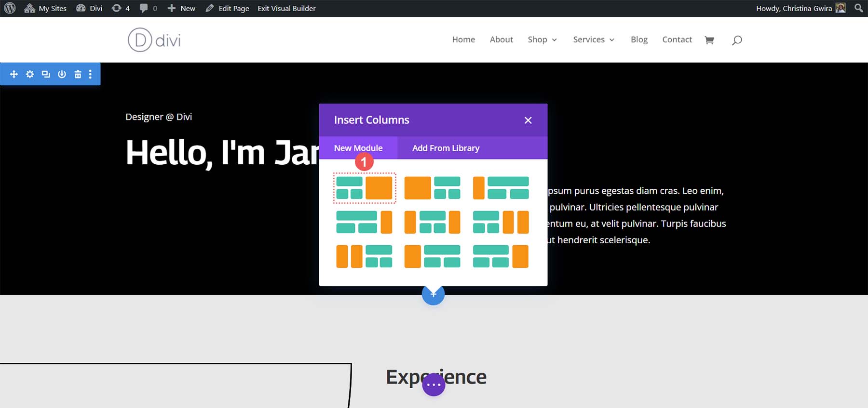Open the site search magnifier icon
The height and width of the screenshot is (408, 868).
point(736,40)
